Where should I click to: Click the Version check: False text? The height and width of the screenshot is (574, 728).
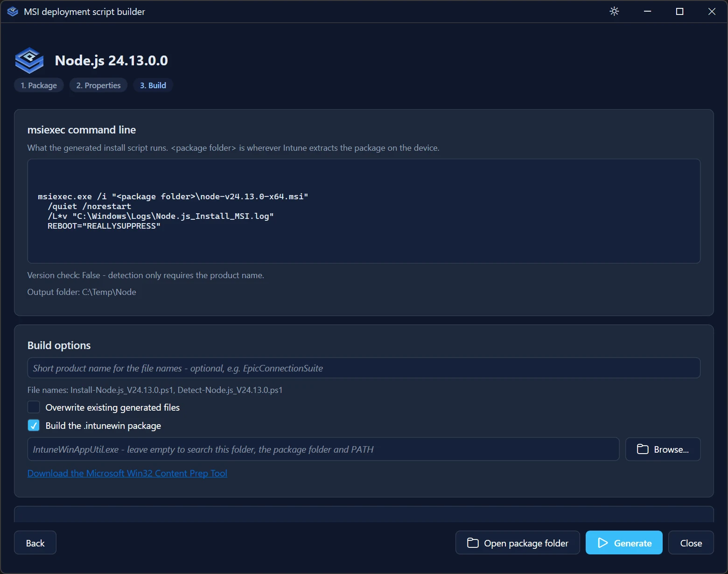pyautogui.click(x=146, y=275)
